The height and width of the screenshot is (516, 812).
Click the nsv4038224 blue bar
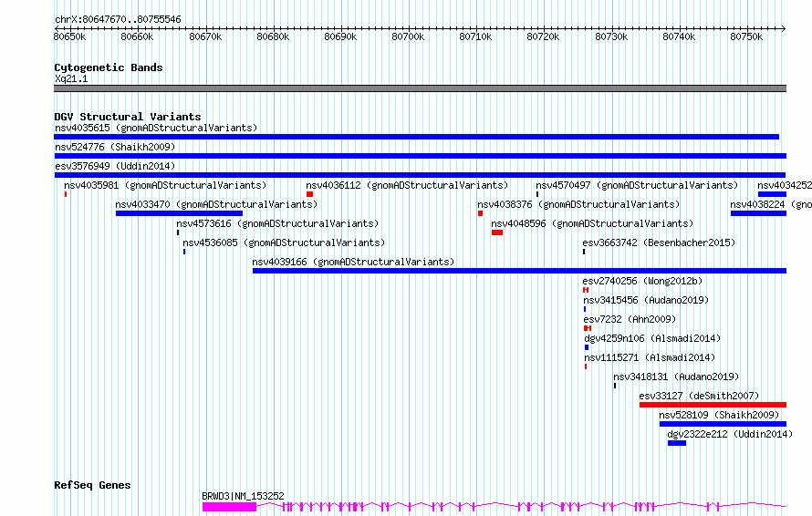759,213
